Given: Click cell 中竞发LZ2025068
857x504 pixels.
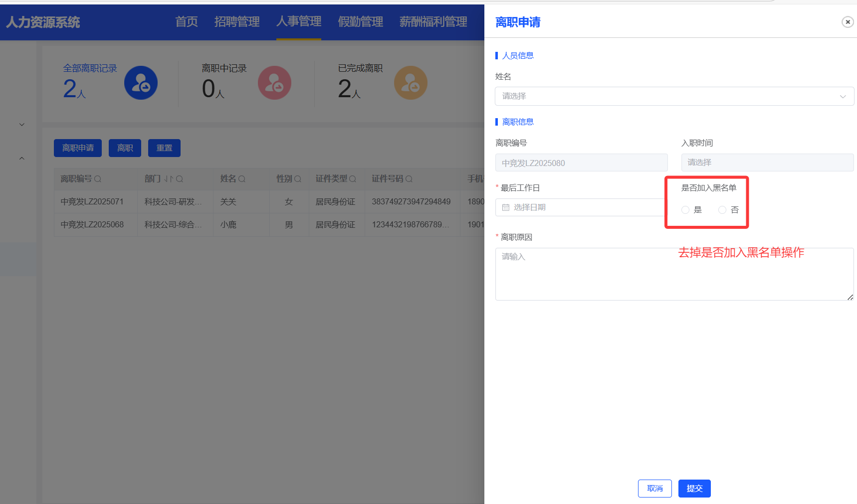Looking at the screenshot, I should tap(92, 225).
